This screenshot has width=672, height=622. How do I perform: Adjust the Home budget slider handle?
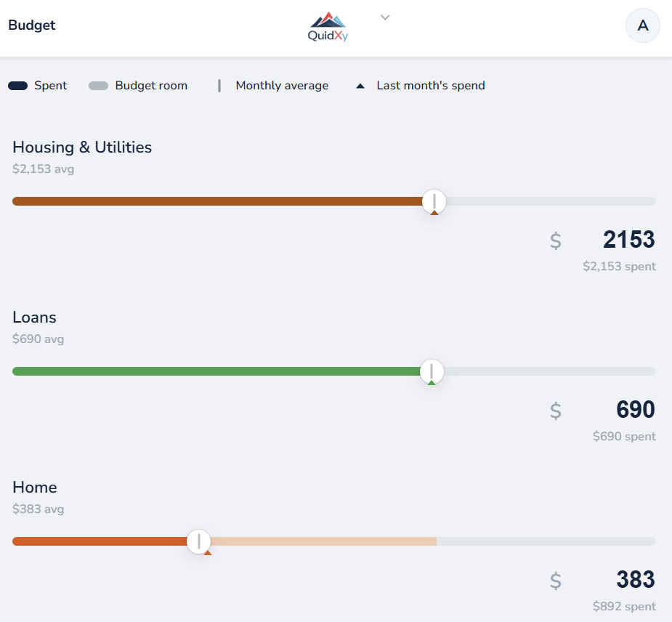[199, 541]
